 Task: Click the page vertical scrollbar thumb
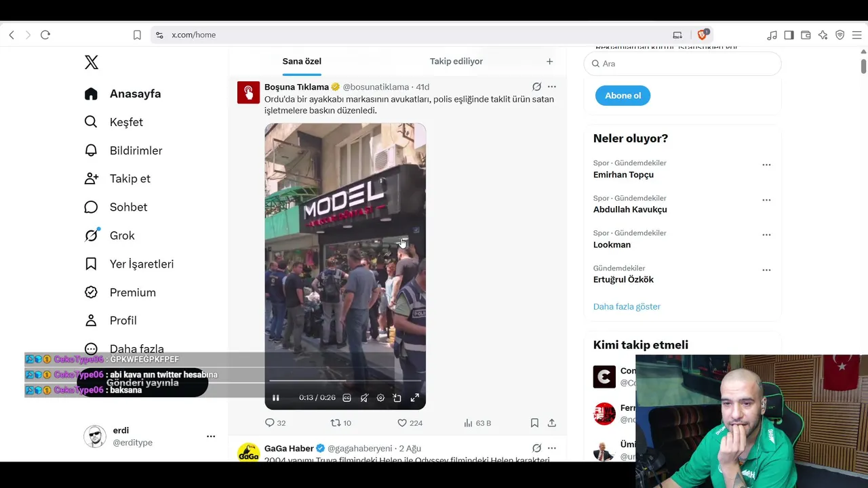pyautogui.click(x=863, y=66)
